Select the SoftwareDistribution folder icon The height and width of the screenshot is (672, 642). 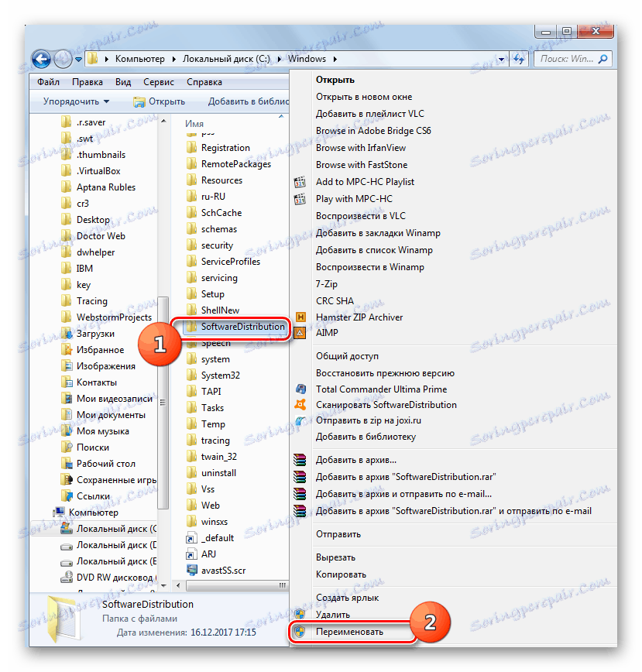pos(191,327)
